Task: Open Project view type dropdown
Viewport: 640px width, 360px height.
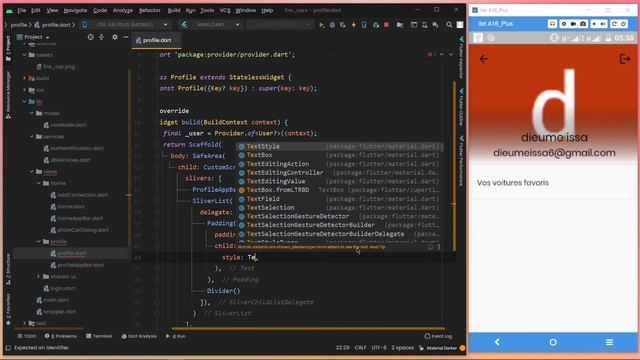Action: tap(33, 37)
